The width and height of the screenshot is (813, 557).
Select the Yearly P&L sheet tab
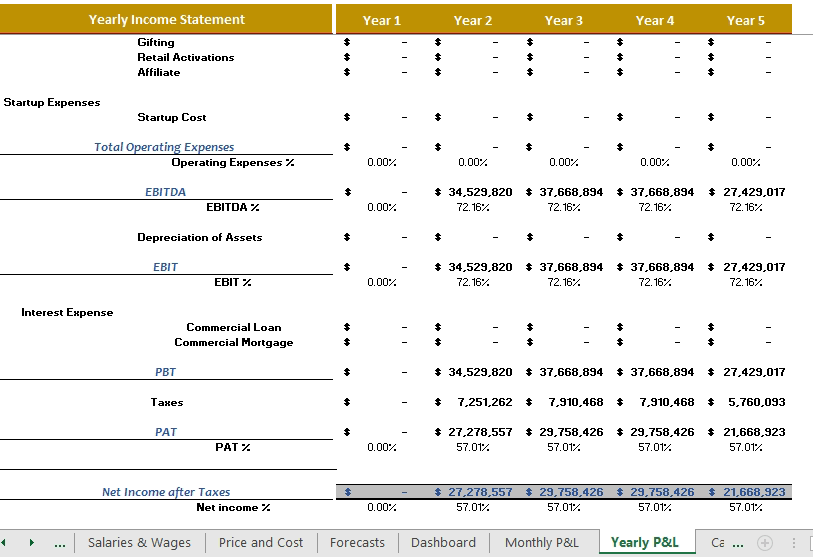(x=644, y=542)
